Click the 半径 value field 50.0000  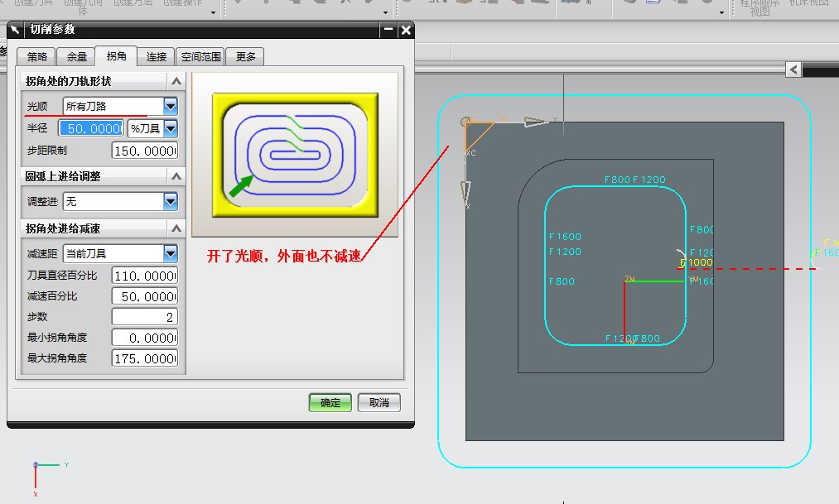tap(91, 128)
